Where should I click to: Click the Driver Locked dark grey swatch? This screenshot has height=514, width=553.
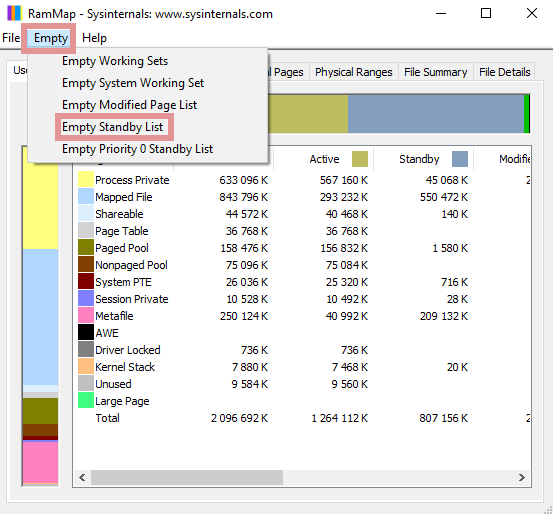[x=86, y=349]
